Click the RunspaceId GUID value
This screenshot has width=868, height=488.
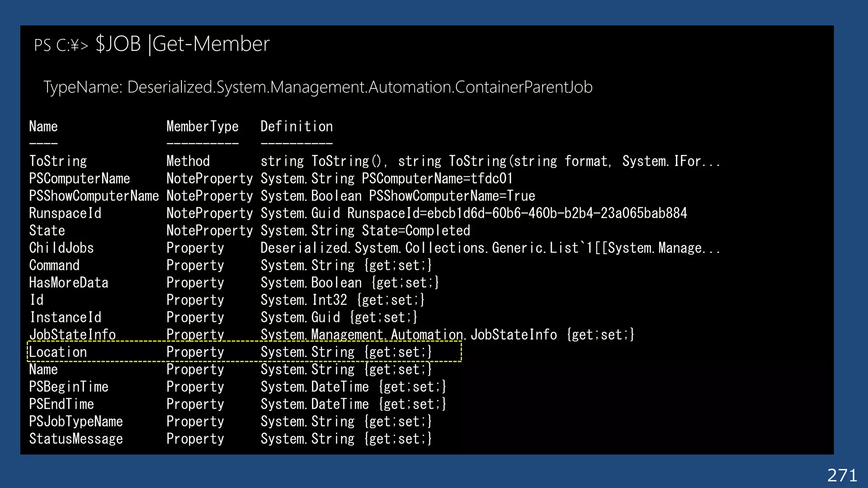[x=557, y=213]
